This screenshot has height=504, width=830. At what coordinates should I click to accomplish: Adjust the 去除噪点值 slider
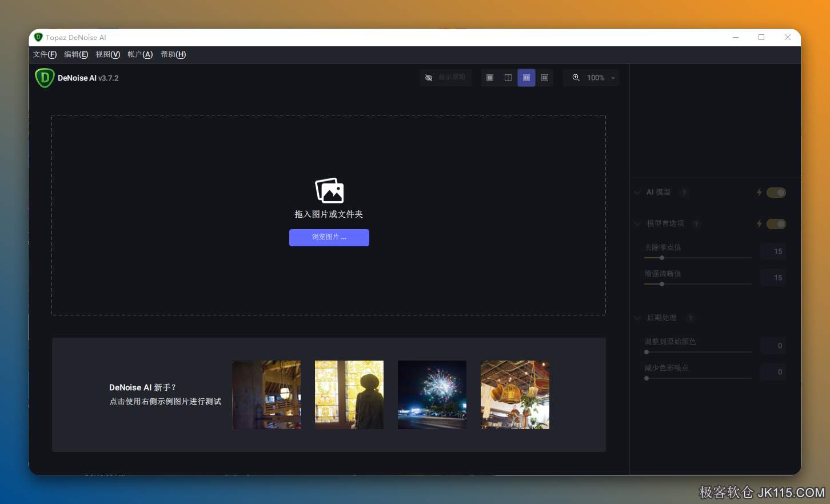tap(698, 258)
